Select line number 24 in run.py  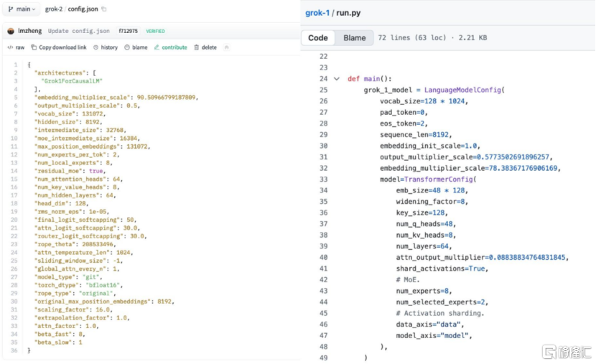coord(323,79)
